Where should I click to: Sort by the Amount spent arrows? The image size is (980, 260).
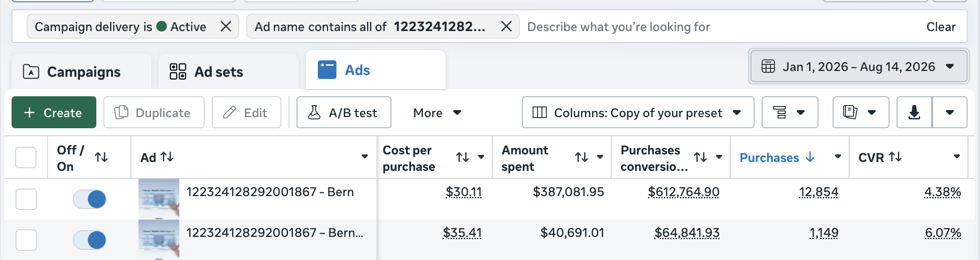tap(581, 157)
